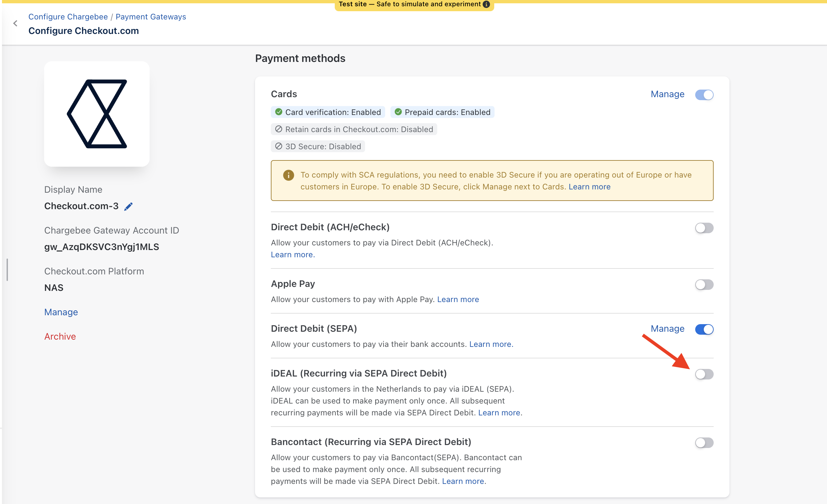Go to Payment Gateways breadcrumb

151,16
